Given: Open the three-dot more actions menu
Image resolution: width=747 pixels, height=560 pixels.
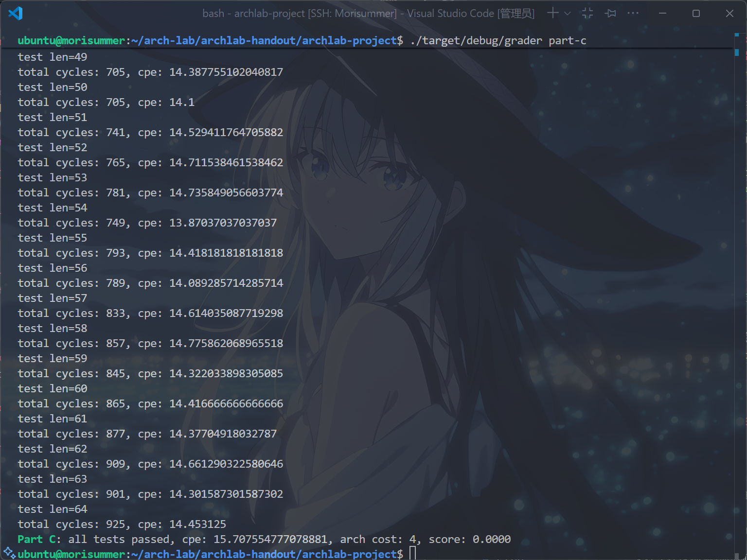Looking at the screenshot, I should click(x=633, y=13).
